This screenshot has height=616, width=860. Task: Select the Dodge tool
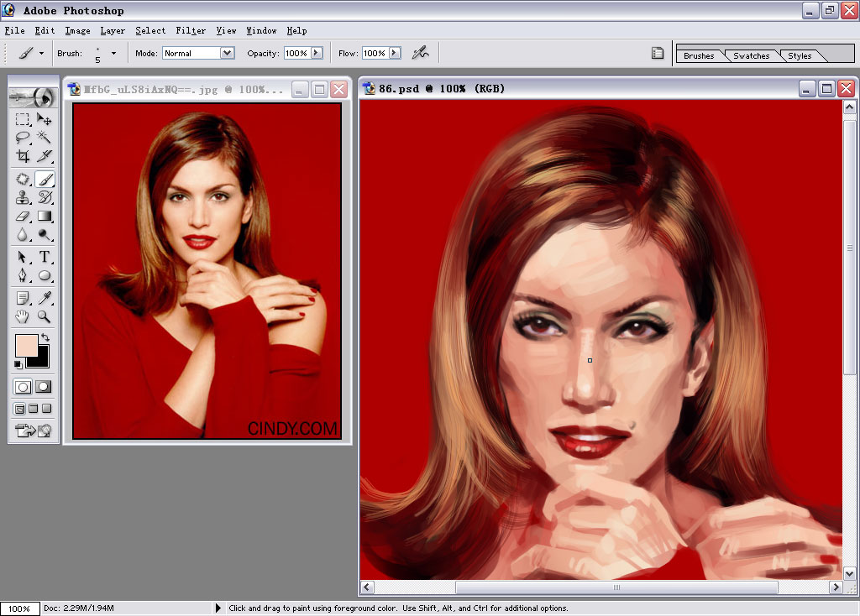coord(45,234)
